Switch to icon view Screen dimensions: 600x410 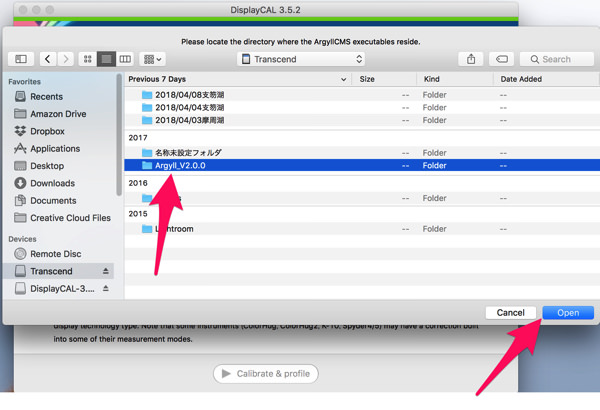[x=88, y=60]
